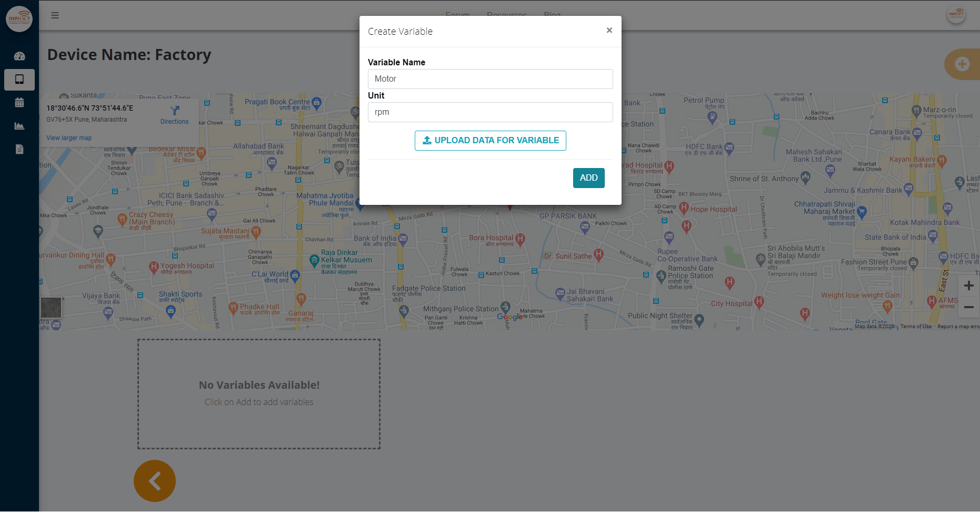980x512 pixels.
Task: Click the Terms of Use map link
Action: click(915, 327)
